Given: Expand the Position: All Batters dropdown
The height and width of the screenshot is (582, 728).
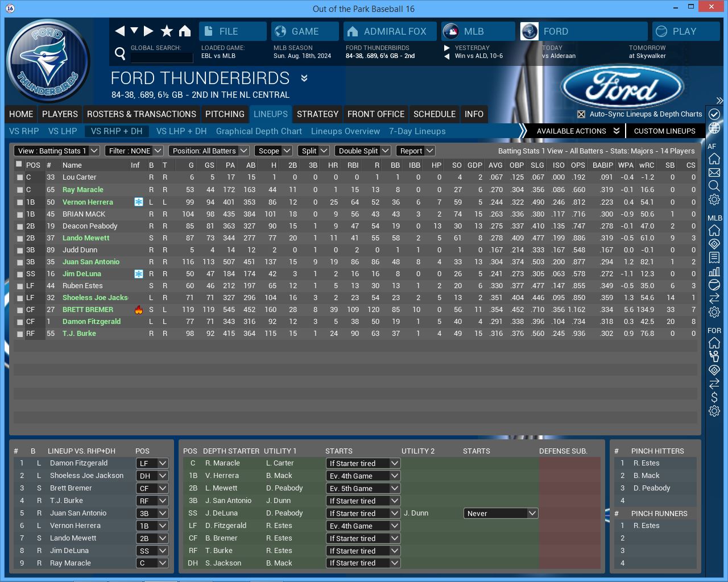Looking at the screenshot, I should coord(209,151).
